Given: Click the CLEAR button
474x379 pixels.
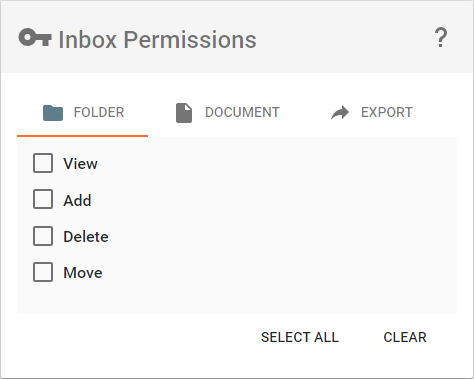Looking at the screenshot, I should (x=405, y=337).
